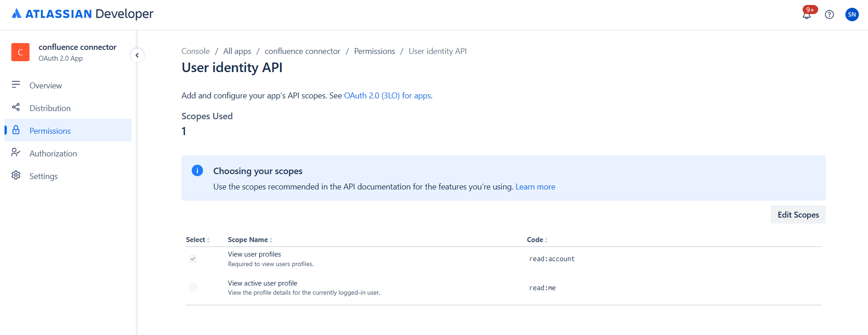868x335 pixels.
Task: Click the orange confluence connector app icon
Action: click(x=20, y=52)
